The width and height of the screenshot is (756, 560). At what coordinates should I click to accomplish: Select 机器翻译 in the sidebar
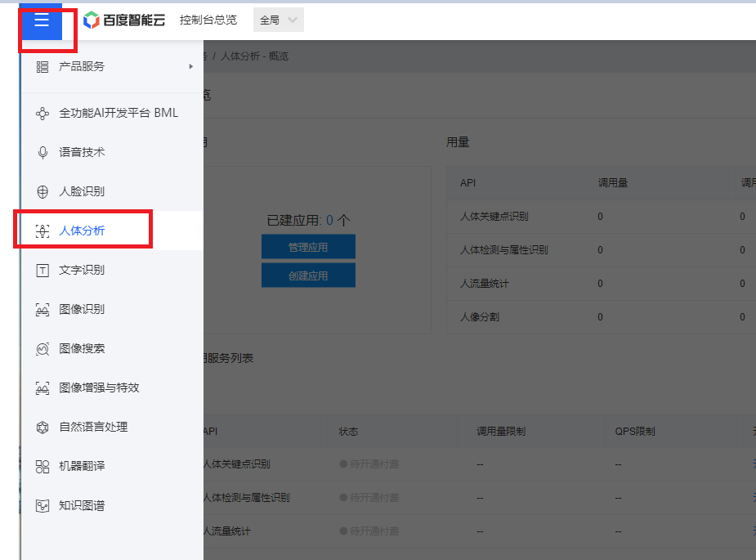pyautogui.click(x=112, y=467)
